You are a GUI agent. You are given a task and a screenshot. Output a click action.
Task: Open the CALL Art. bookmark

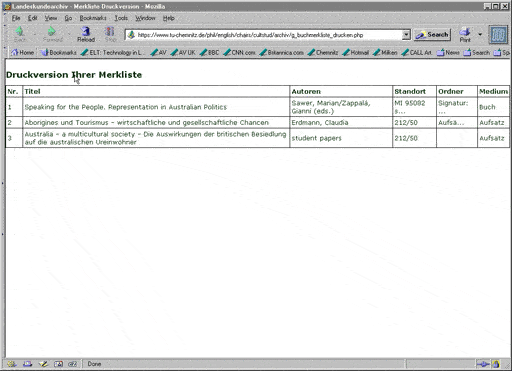point(417,53)
